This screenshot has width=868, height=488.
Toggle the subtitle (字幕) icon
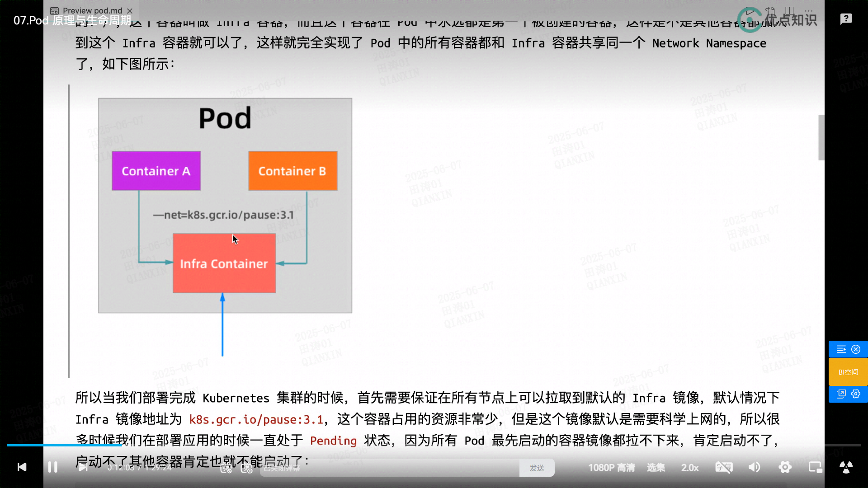[724, 467]
